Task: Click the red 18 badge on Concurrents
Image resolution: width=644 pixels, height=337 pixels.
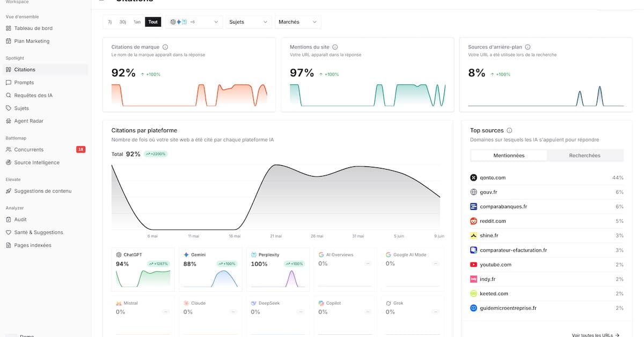Action: (80, 150)
